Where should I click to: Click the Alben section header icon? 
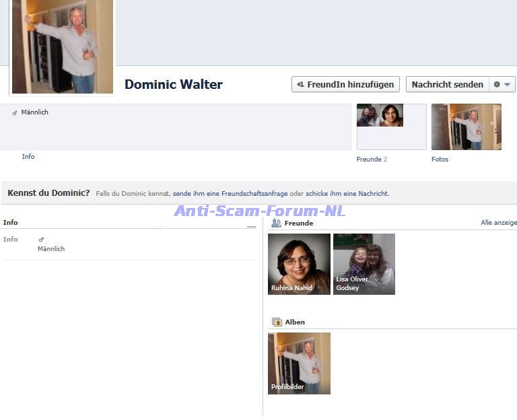tap(276, 322)
